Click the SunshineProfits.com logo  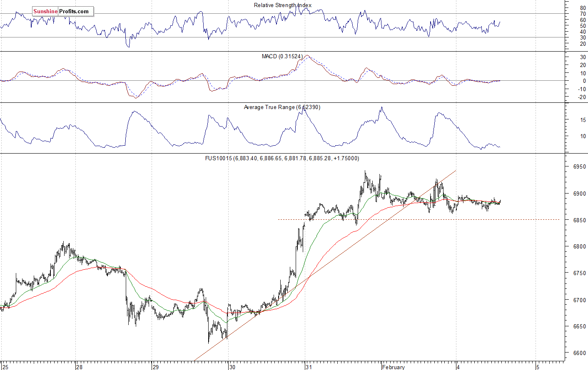62,12
